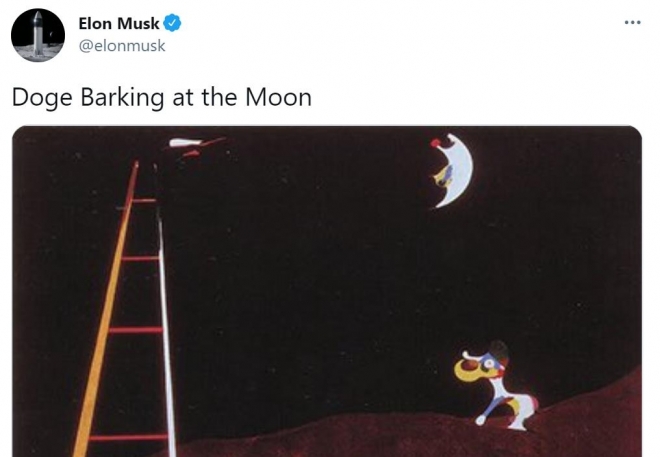660x457 pixels.
Task: Click the word Barking in the tweet text
Action: pos(122,98)
